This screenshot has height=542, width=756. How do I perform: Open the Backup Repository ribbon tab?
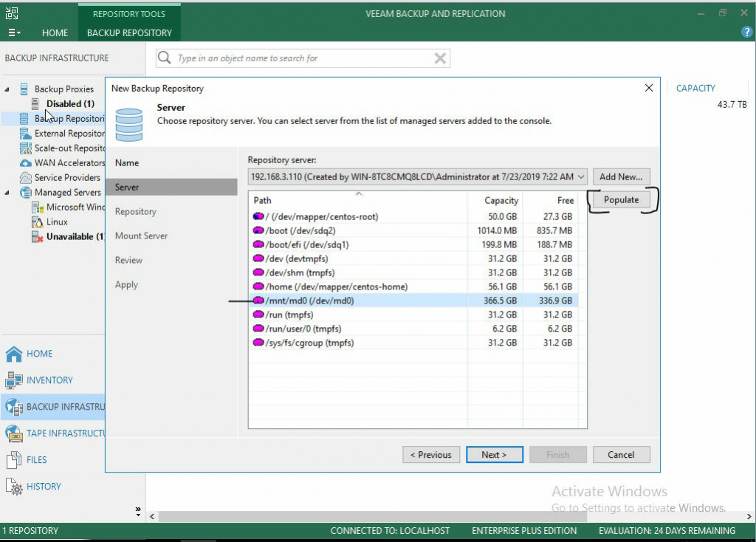(x=129, y=32)
